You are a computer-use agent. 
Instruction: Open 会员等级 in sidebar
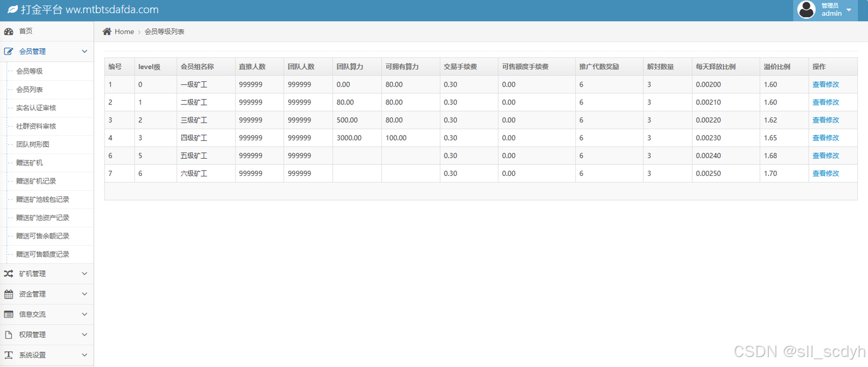29,71
